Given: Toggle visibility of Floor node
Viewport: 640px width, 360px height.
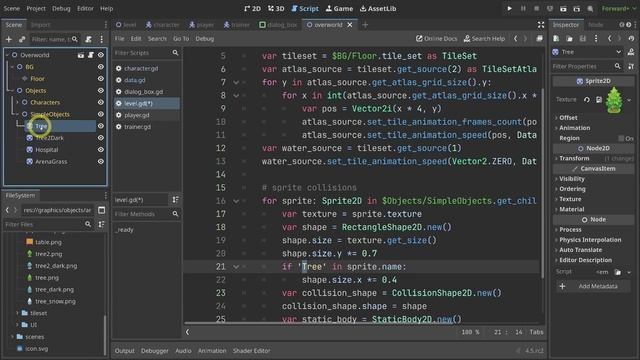Looking at the screenshot, I should [101, 78].
